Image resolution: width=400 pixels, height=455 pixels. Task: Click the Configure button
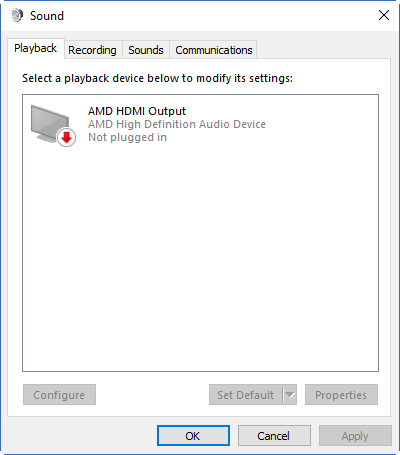(59, 395)
